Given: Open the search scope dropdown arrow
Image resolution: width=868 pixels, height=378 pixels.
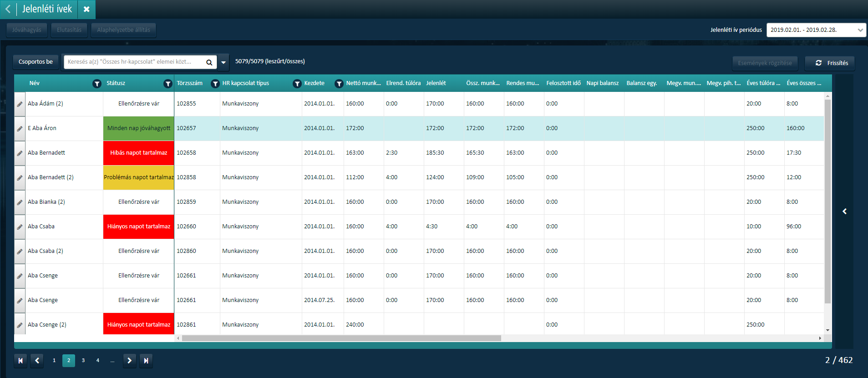Looking at the screenshot, I should click(x=223, y=62).
